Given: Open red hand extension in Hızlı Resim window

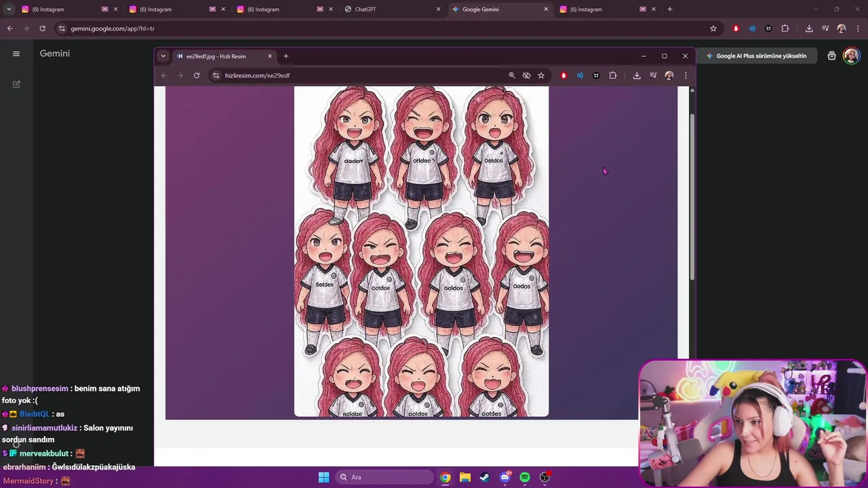Looking at the screenshot, I should [564, 75].
